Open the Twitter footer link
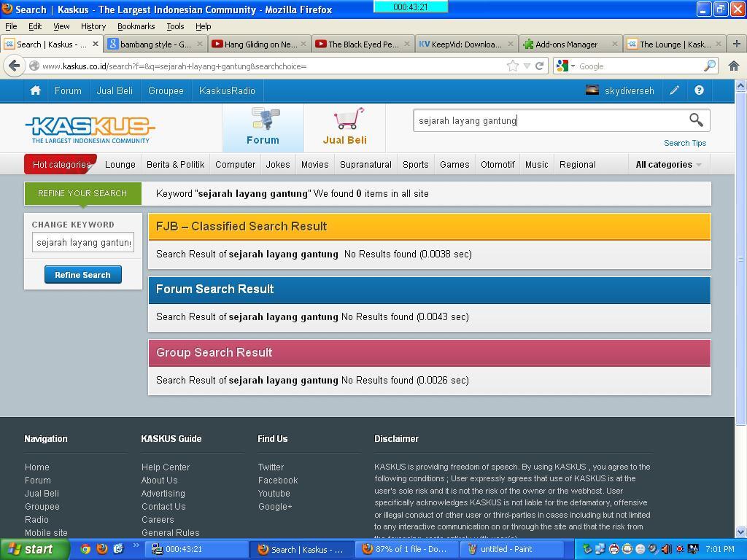This screenshot has height=560, width=747. pyautogui.click(x=271, y=467)
